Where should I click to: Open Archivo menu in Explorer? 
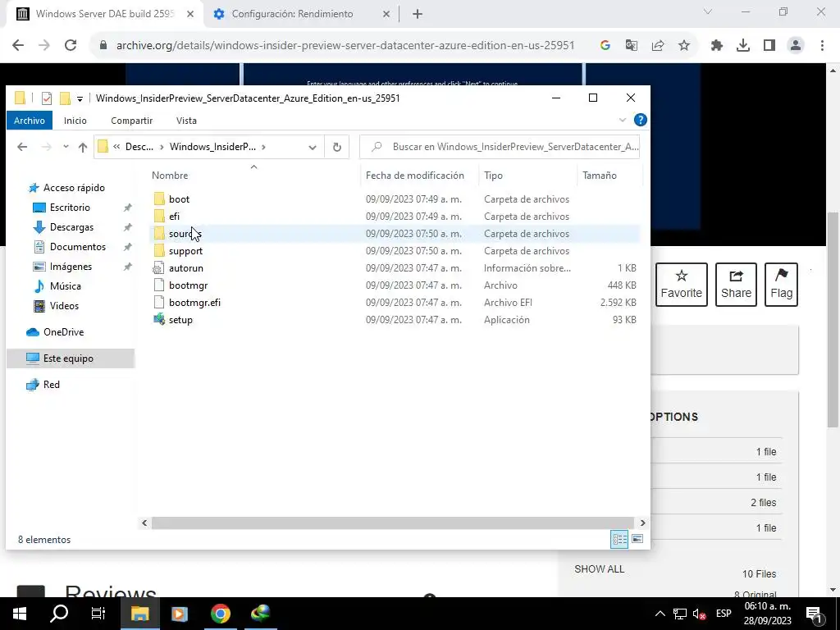point(30,121)
